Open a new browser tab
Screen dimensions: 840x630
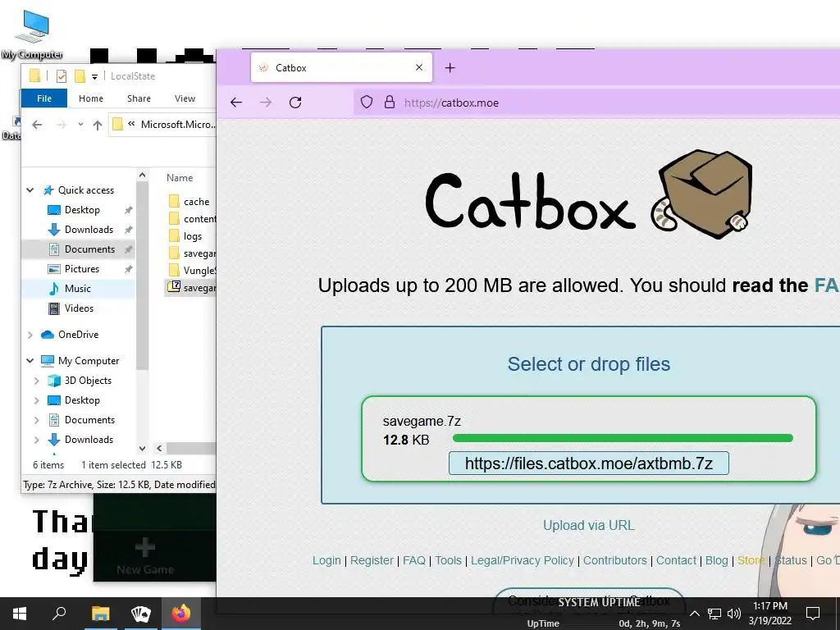(x=450, y=67)
